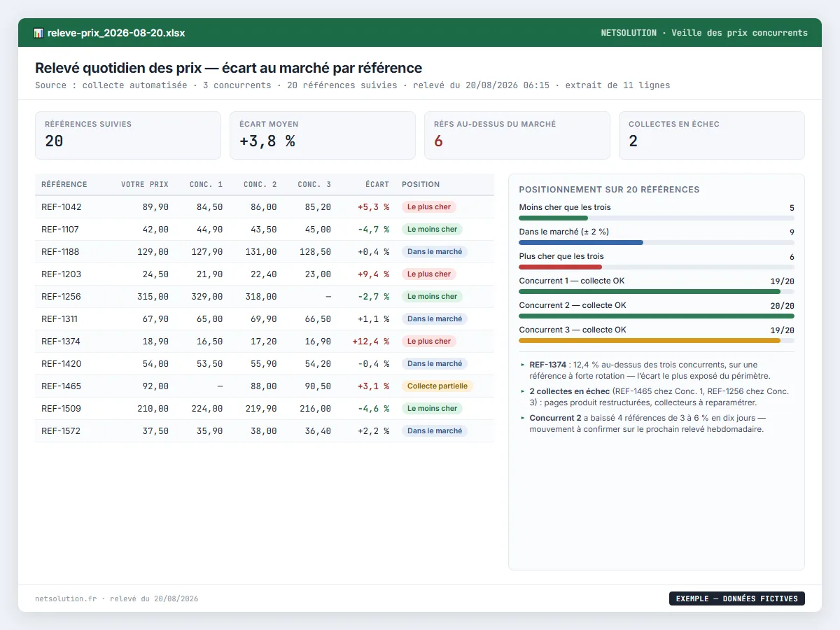Click the NETSOLUTION header label
This screenshot has width=840, height=630.
pyautogui.click(x=629, y=33)
